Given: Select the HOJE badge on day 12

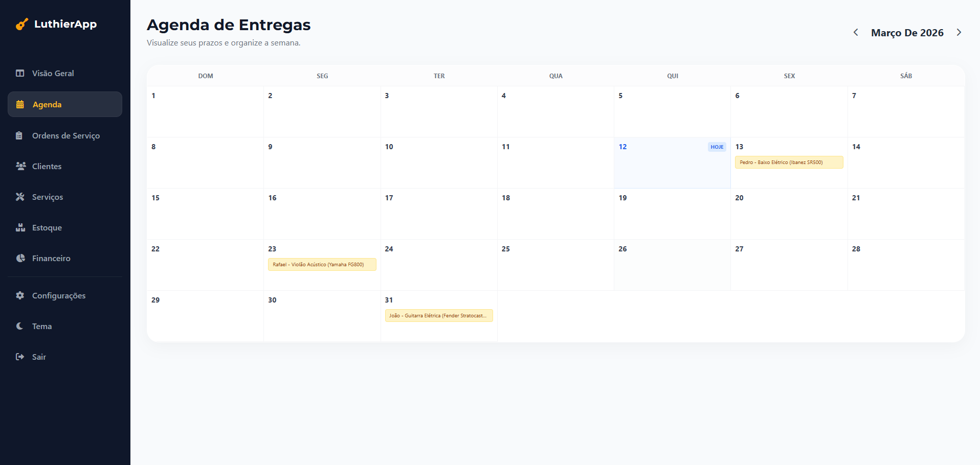Looking at the screenshot, I should 717,147.
